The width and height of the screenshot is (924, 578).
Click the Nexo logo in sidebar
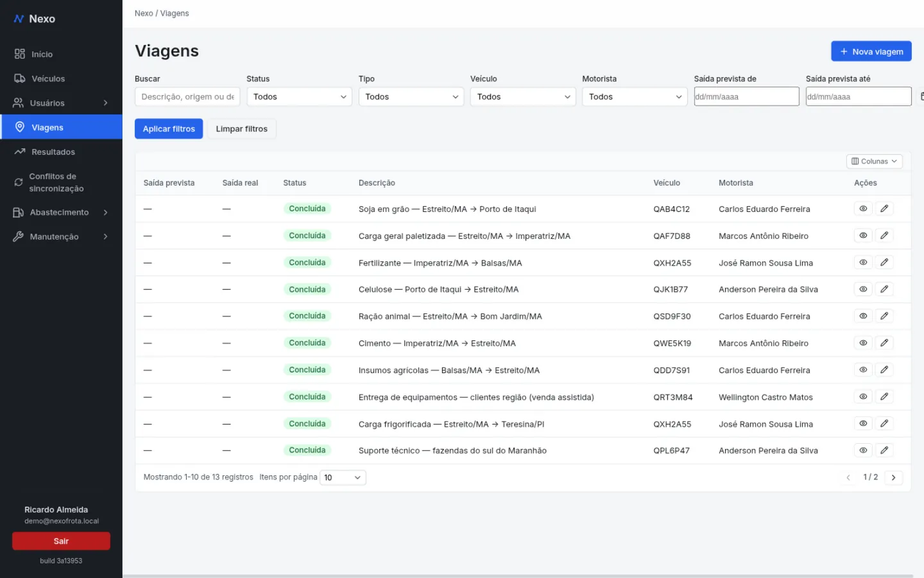(35, 19)
